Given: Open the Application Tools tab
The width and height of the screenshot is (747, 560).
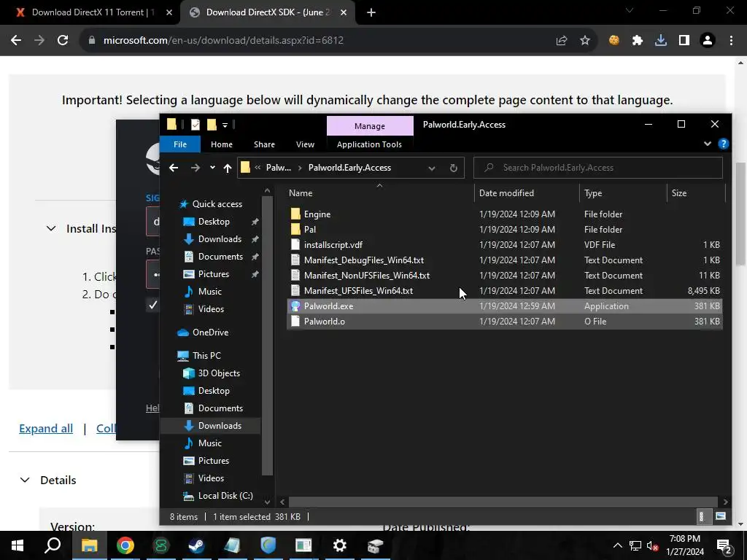Looking at the screenshot, I should tap(369, 144).
